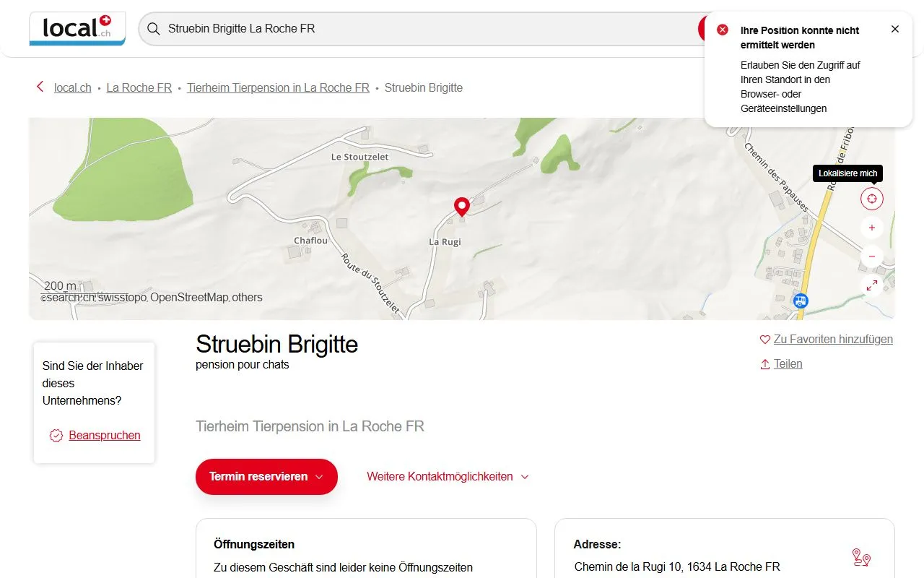Open Tierheim Tierpension in La Roche FR breadcrumb
The width and height of the screenshot is (924, 578).
[x=278, y=87]
